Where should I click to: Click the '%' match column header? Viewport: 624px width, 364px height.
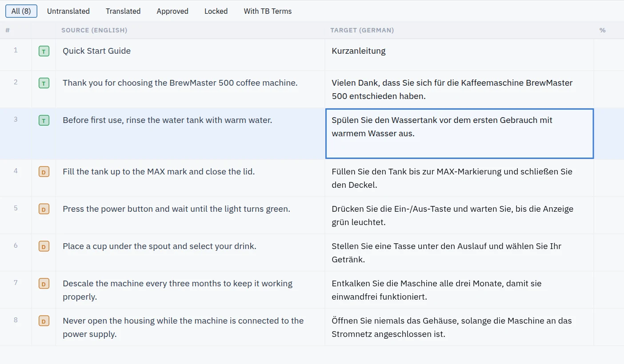tap(602, 30)
